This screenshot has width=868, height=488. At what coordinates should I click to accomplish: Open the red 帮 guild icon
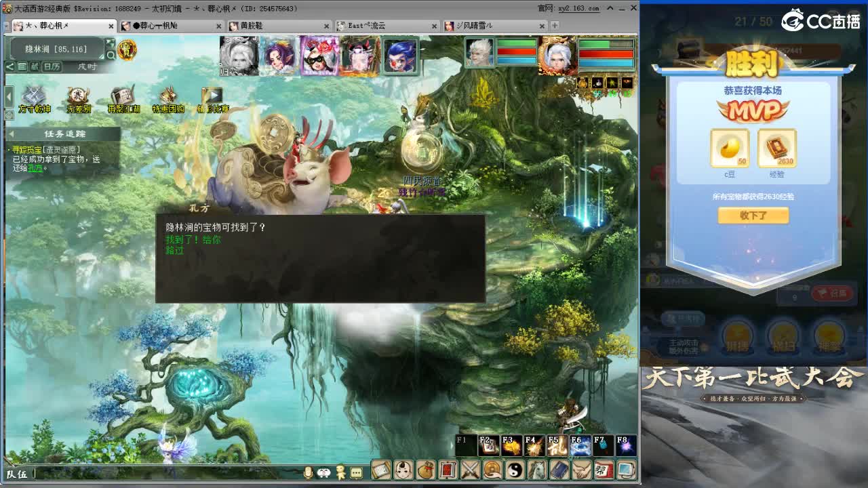tap(604, 470)
